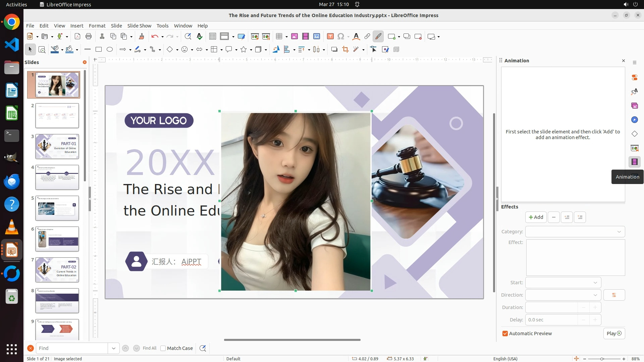
Task: Open the Find history dropdown arrow
Action: pyautogui.click(x=114, y=348)
